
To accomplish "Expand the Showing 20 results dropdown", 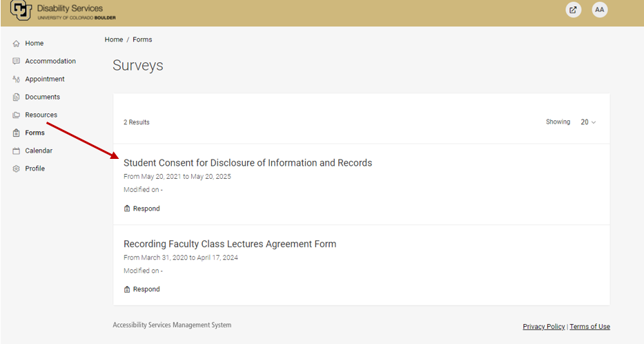I will click(x=588, y=122).
